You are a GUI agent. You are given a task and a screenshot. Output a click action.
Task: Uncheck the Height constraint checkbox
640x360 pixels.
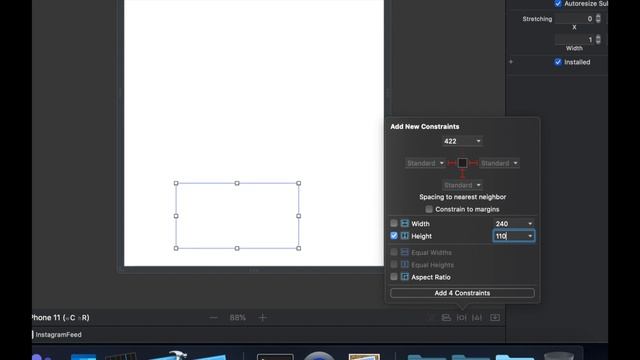(x=394, y=236)
